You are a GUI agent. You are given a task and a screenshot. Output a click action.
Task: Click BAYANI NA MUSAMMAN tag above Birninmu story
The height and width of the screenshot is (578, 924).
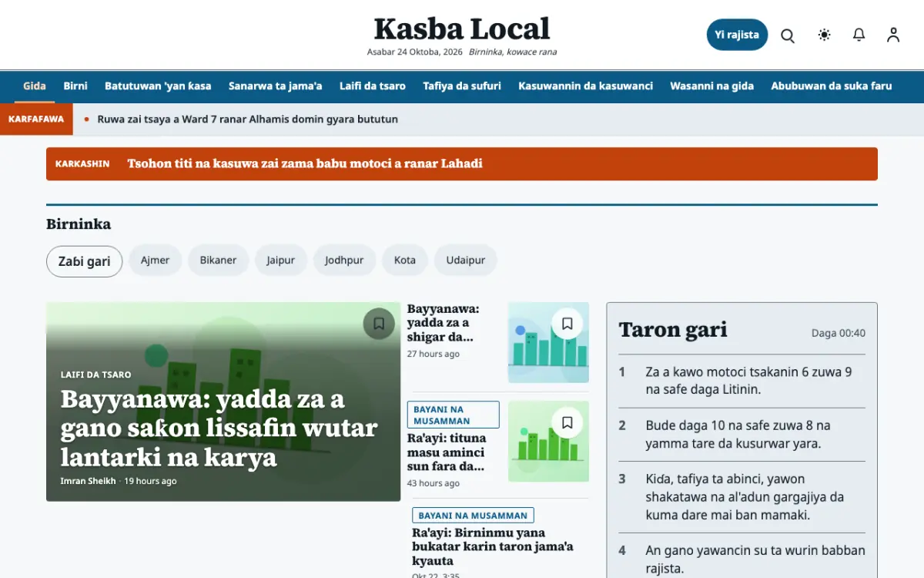(473, 516)
